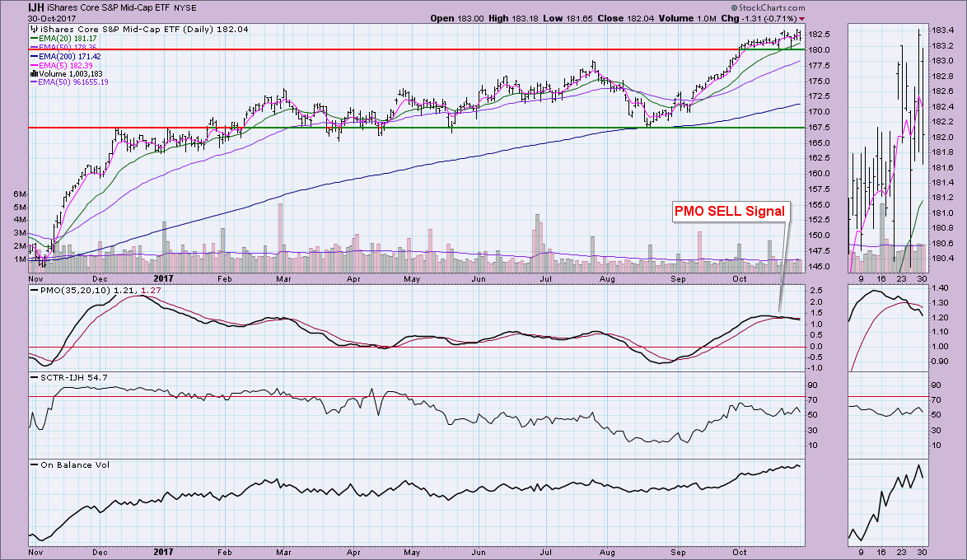Click the High 183.18 value
The image size is (967, 560).
514,18
